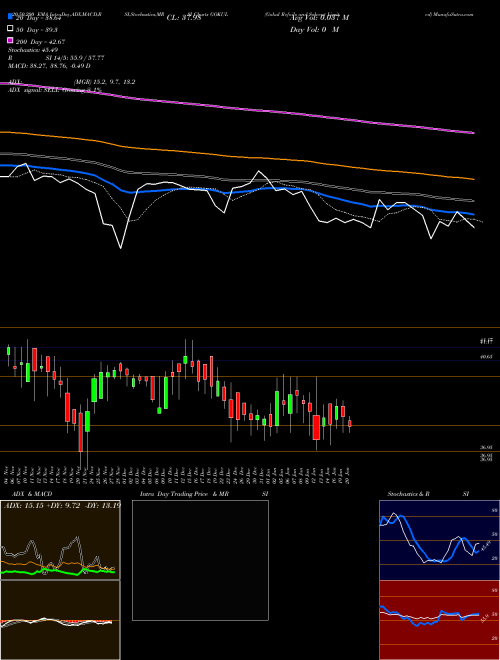Click the RSI 14/5: 35.9 / 37.77 readout
This screenshot has height=660, width=500.
(56, 58)
